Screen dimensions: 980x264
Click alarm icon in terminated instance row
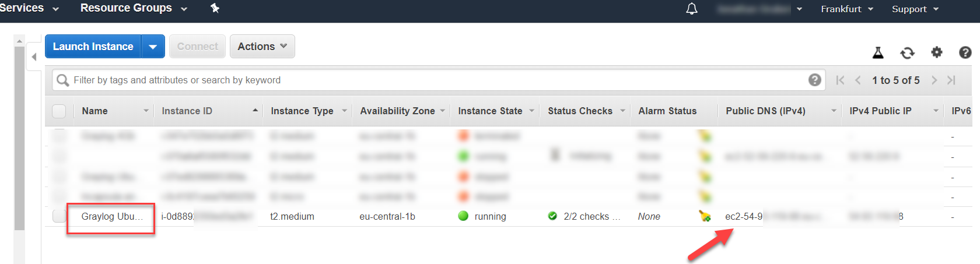point(705,136)
